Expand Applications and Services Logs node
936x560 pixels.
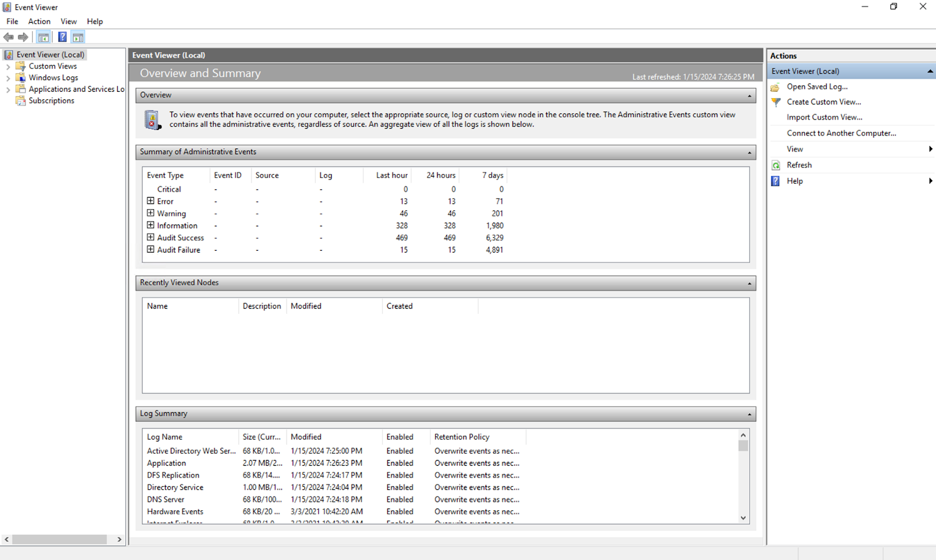click(8, 90)
